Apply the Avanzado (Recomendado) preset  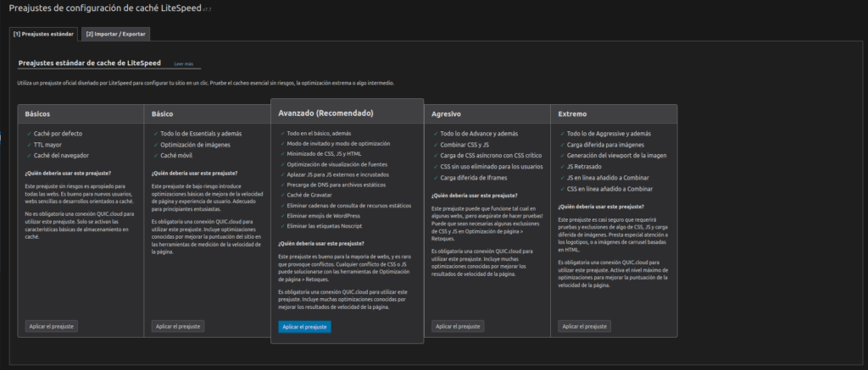(304, 327)
